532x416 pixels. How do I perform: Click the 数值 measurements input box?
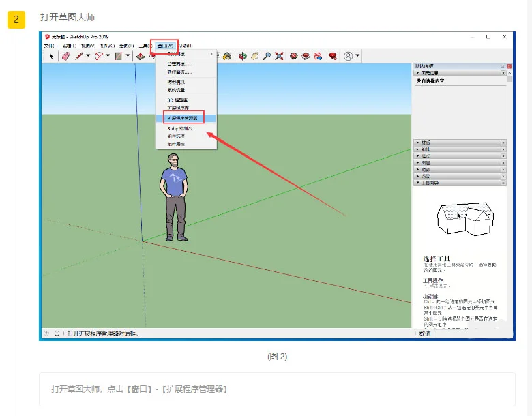pos(473,333)
